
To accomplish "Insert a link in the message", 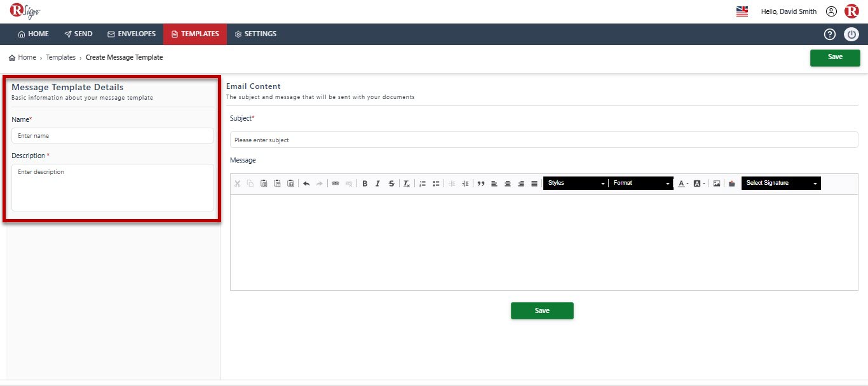I will click(x=336, y=183).
